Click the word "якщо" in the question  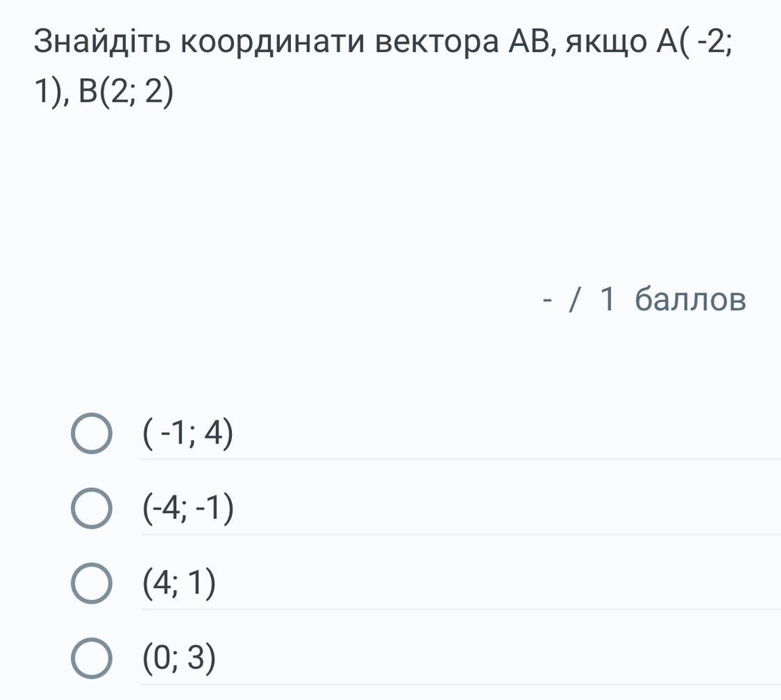tap(605, 43)
